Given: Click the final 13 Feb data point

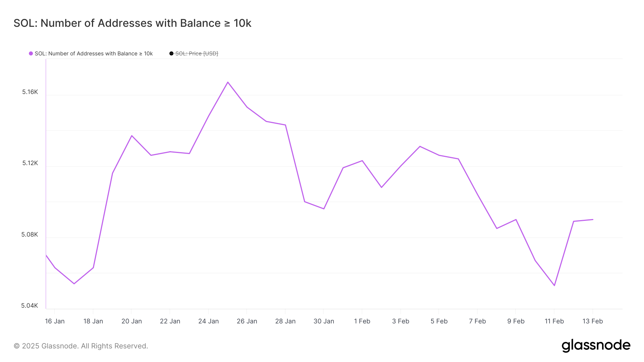Looking at the screenshot, I should 593,219.
